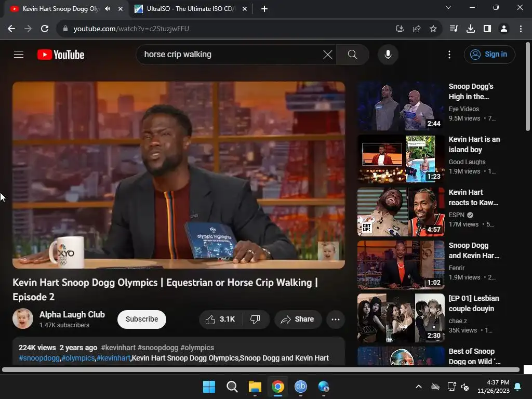Screen dimensions: 532x399
Task: Dislike the video
Action: pyautogui.click(x=255, y=320)
